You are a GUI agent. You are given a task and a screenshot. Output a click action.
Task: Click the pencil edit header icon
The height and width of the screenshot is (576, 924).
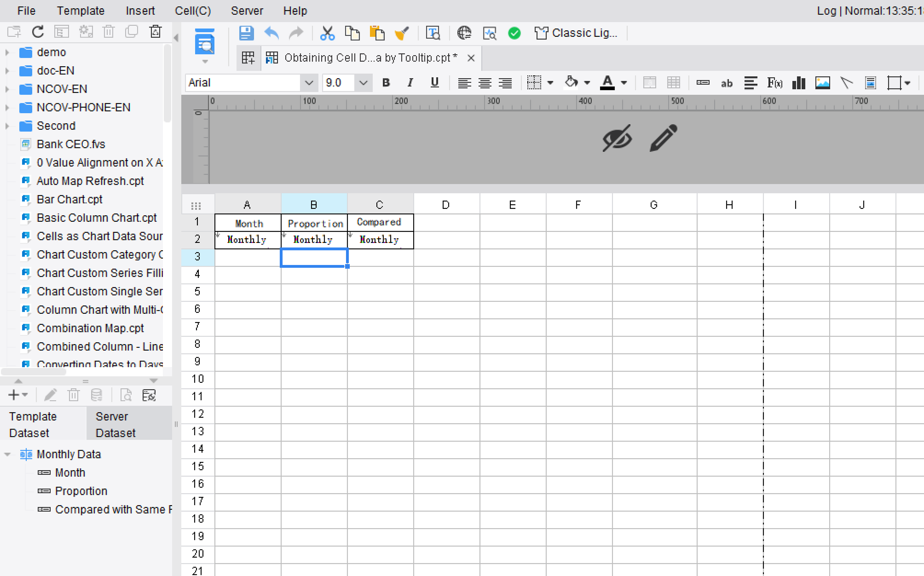[664, 138]
